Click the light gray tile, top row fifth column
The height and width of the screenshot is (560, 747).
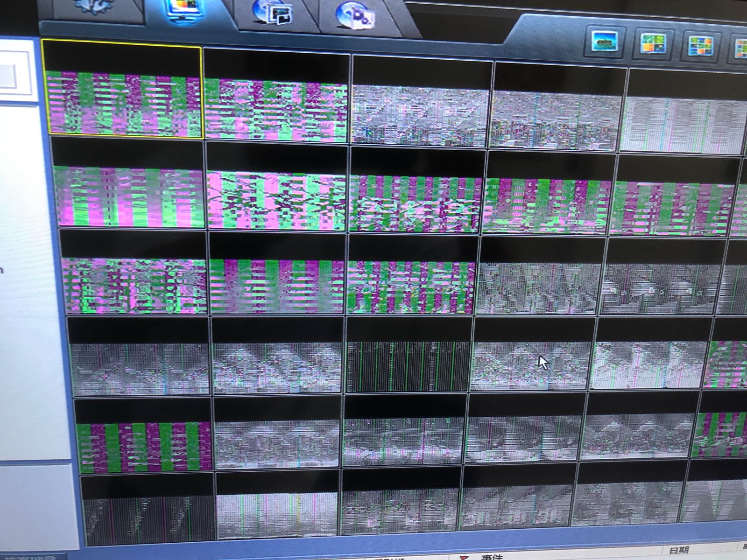pos(684,112)
